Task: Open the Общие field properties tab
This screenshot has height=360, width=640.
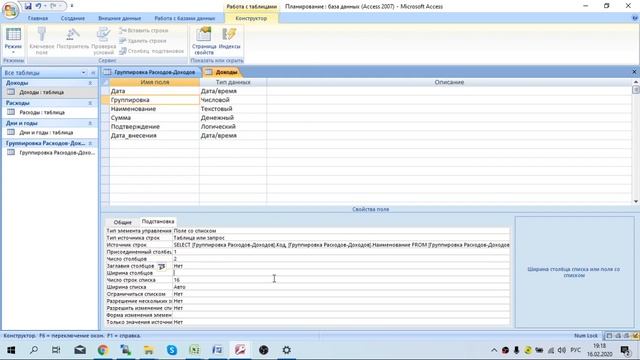Action: click(x=122, y=222)
